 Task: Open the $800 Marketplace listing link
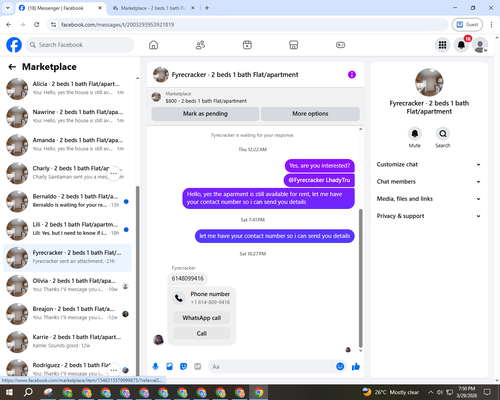206,97
